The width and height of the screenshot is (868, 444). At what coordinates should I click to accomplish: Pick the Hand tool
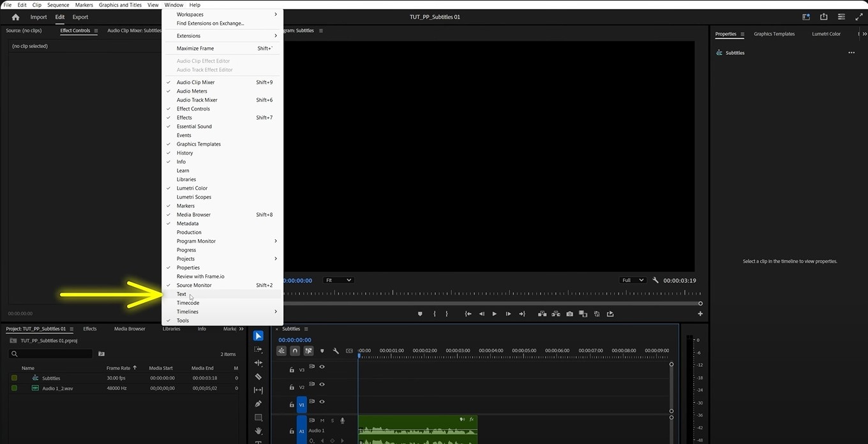258,431
